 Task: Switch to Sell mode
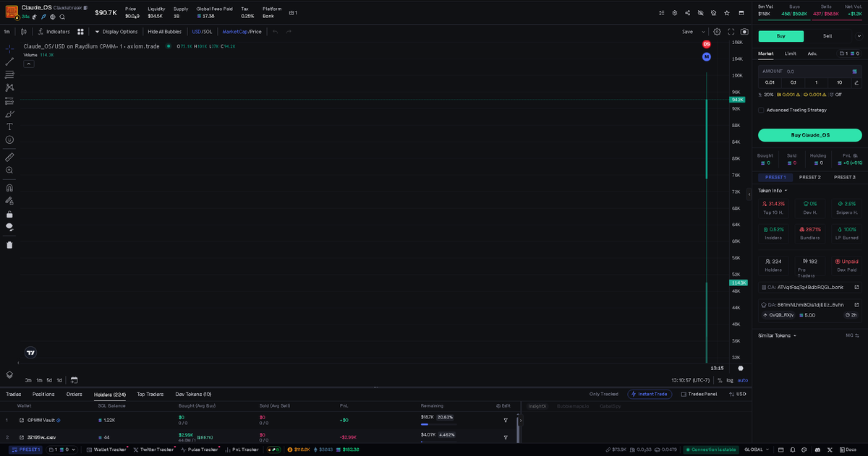[x=828, y=36]
